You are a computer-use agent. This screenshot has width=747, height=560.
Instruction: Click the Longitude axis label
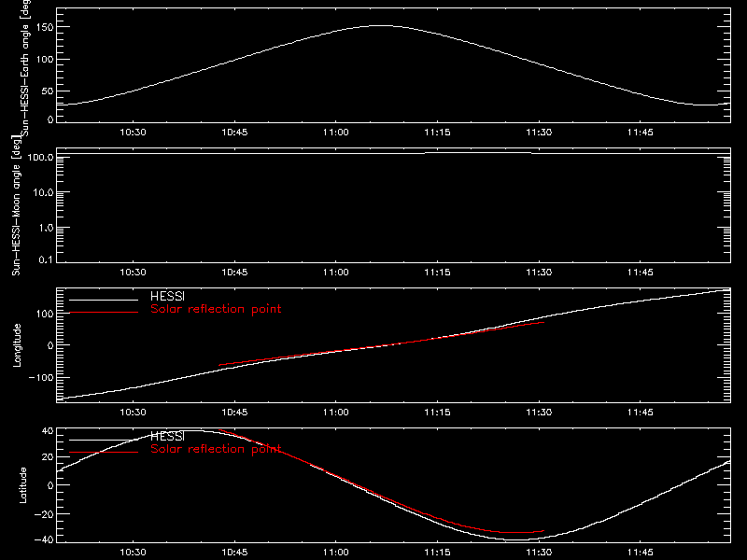click(x=17, y=345)
